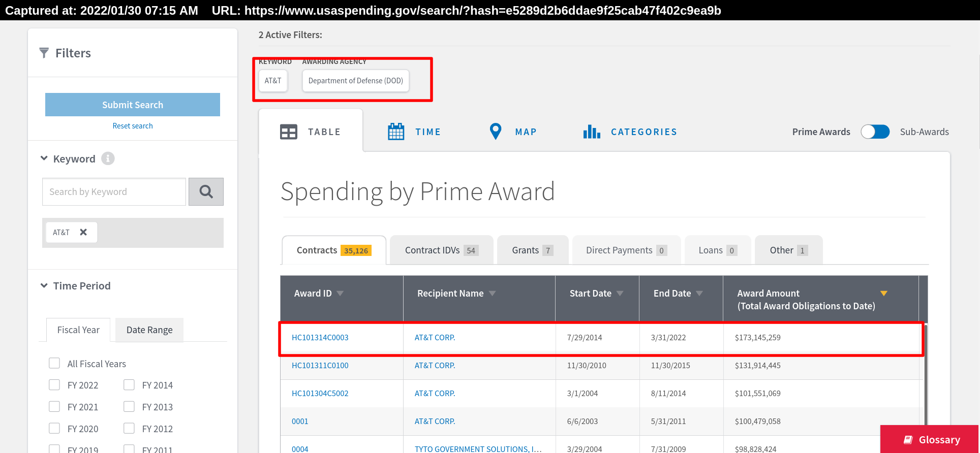Click the Glossary book icon
Screen dimensions: 980x453
[908, 440]
